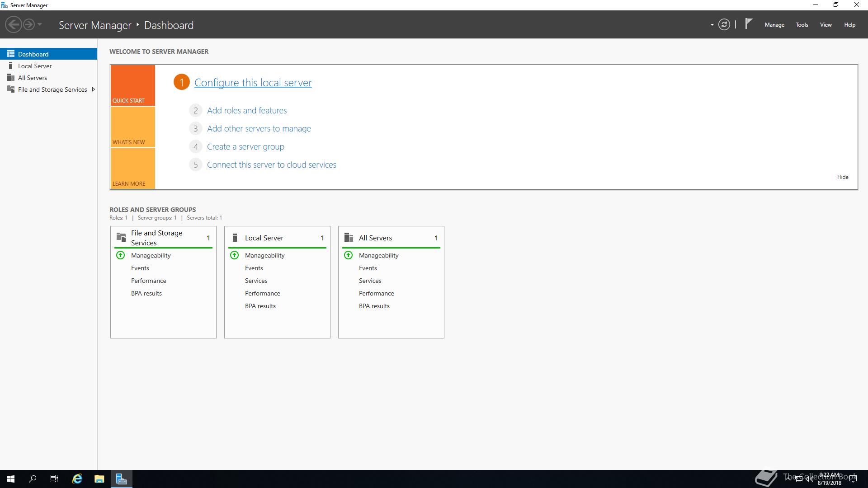This screenshot has height=488, width=868.
Task: Open the Manage menu
Action: (774, 25)
